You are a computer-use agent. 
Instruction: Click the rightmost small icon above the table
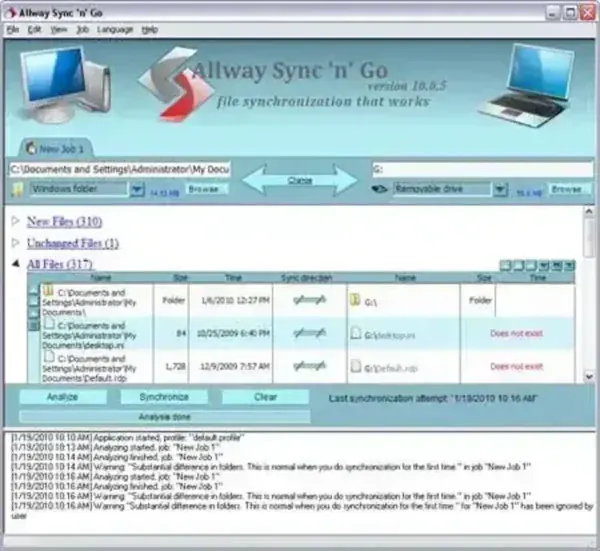click(569, 265)
